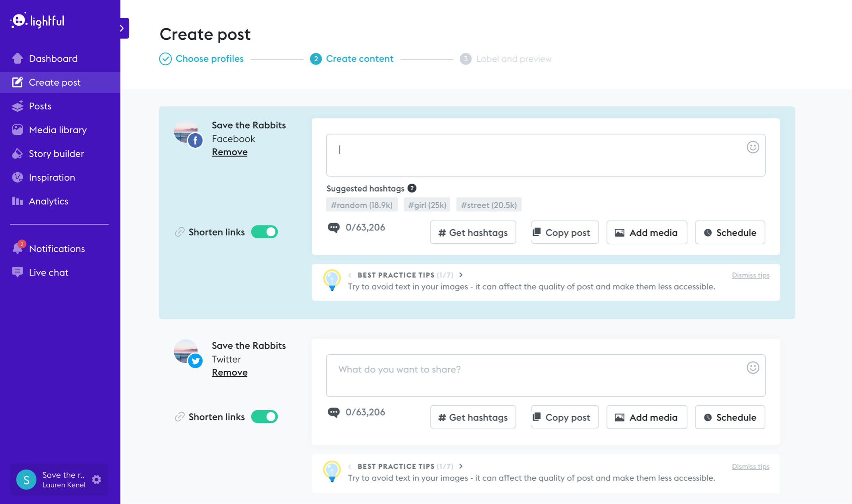Remove the Facebook profile from post

(229, 152)
